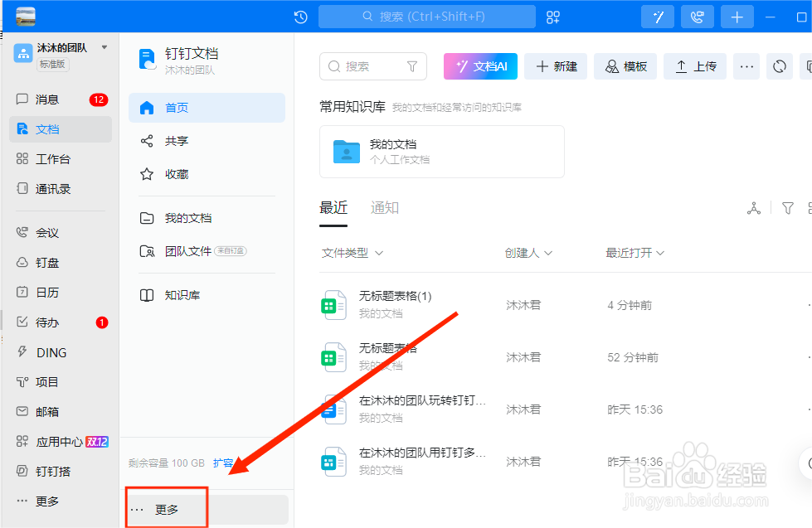Open 通讯录 contacts in sidebar
Viewport: 812px width, 528px height.
[x=61, y=189]
